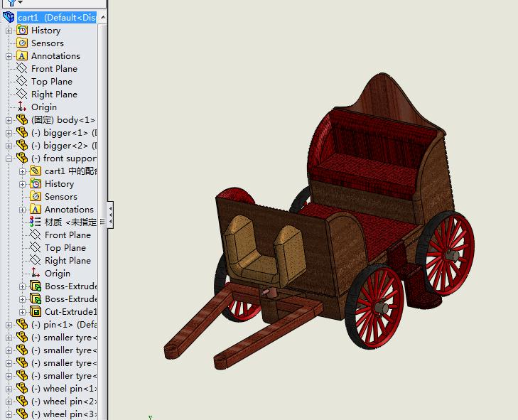Select Front Plane under front support
518x420 pixels.
pos(68,235)
